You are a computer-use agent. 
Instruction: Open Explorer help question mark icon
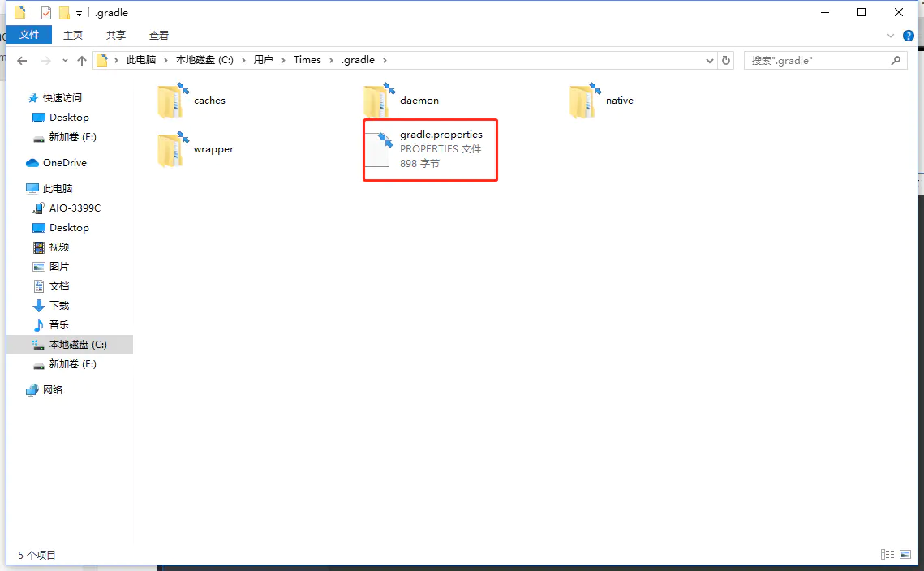[x=909, y=36]
